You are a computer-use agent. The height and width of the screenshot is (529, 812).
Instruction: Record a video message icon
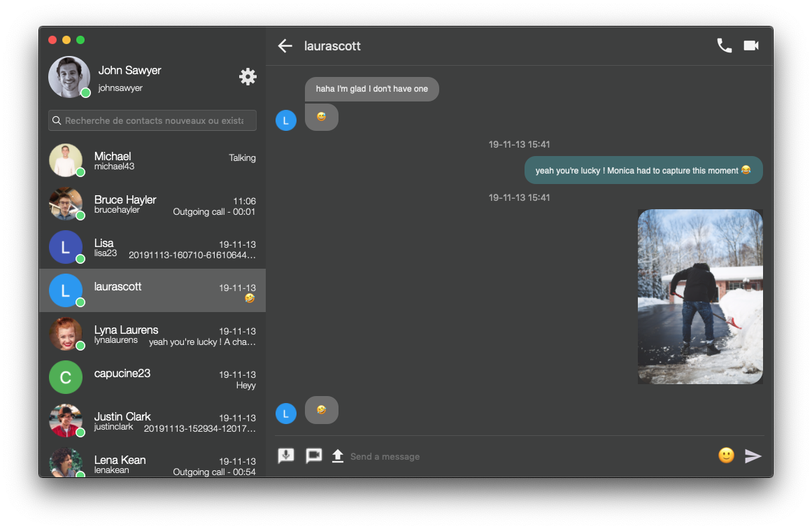[313, 456]
